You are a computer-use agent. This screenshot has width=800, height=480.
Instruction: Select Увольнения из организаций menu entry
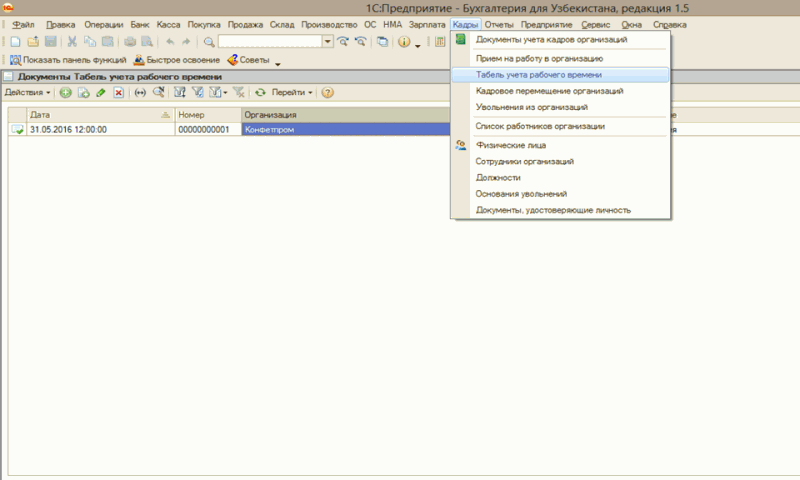[531, 107]
